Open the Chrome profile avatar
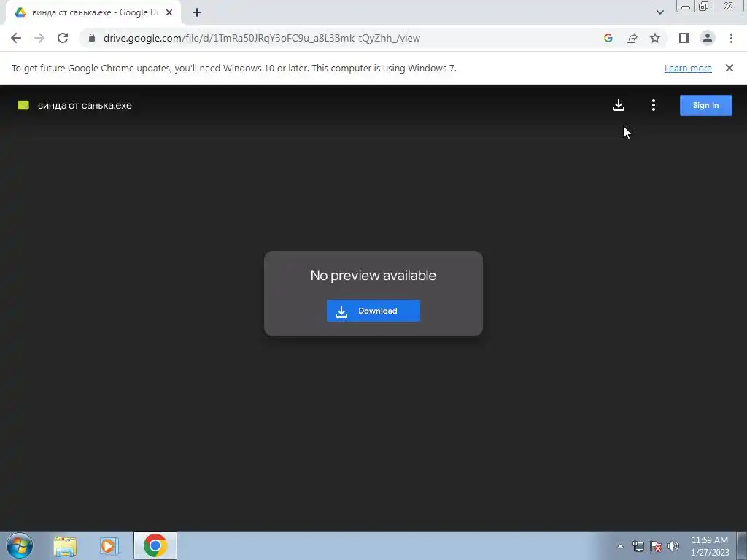Image resolution: width=747 pixels, height=560 pixels. click(x=708, y=38)
